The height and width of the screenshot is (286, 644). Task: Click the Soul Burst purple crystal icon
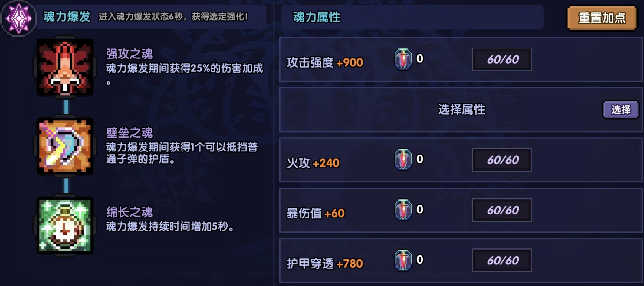(19, 18)
